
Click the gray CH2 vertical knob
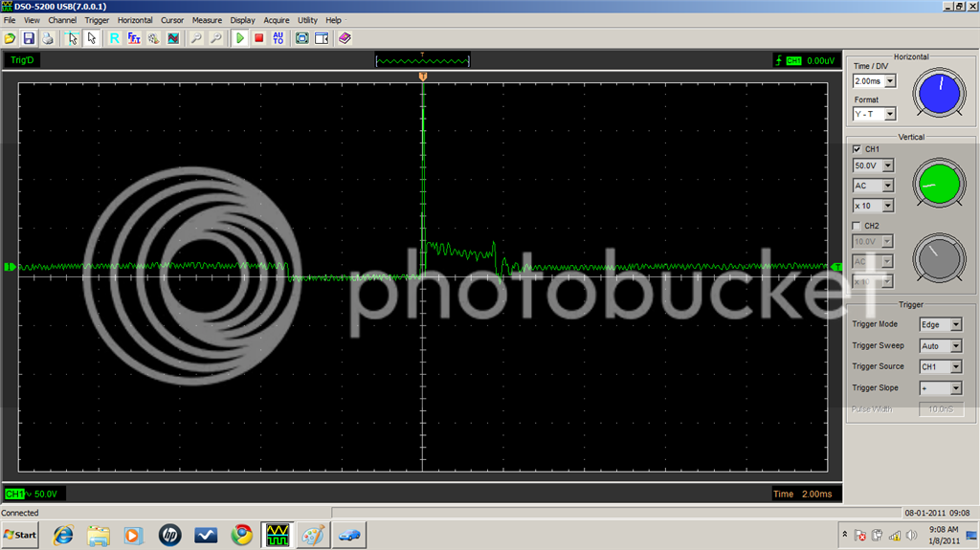click(x=940, y=258)
